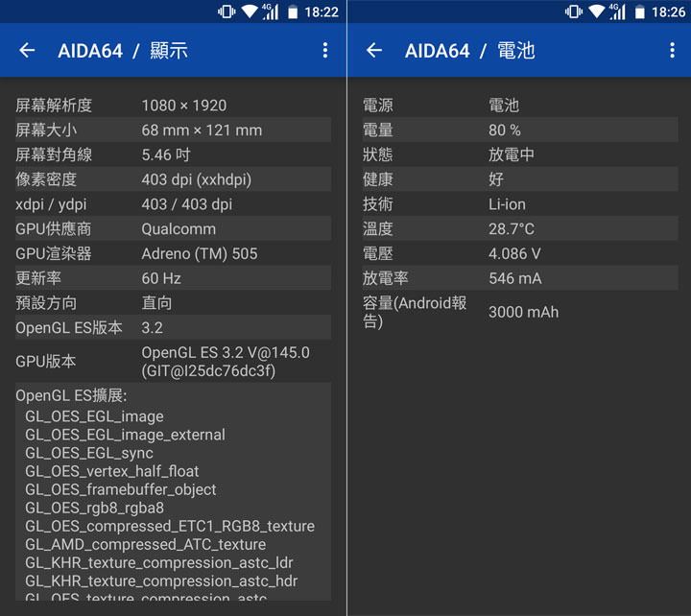Select the 像素密度 403 dpi row

pos(173,179)
